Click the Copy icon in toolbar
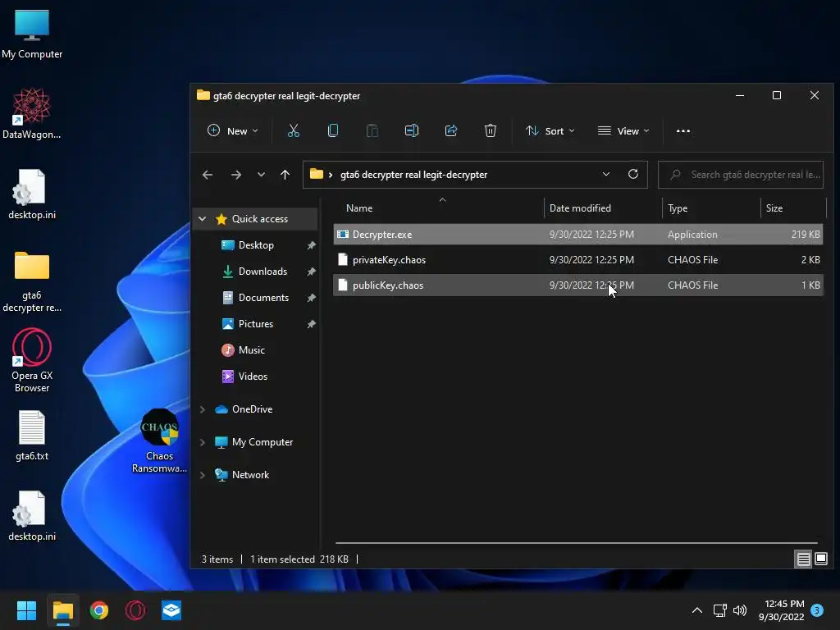 333,130
